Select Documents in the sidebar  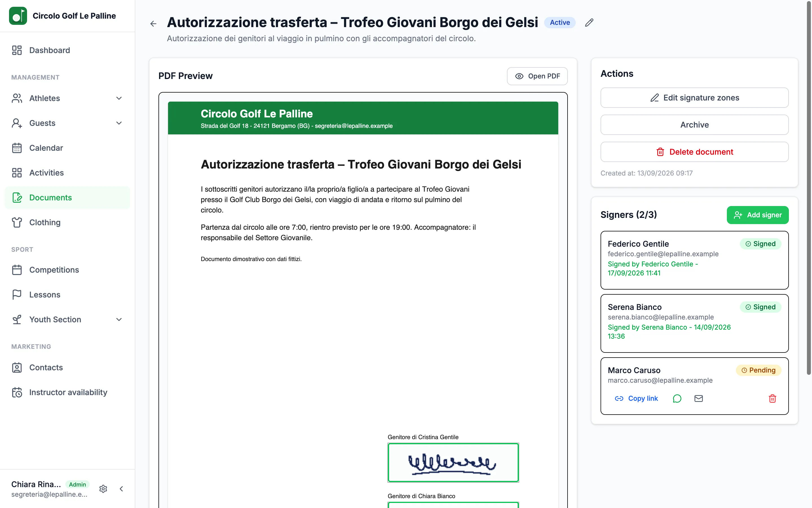(67, 198)
